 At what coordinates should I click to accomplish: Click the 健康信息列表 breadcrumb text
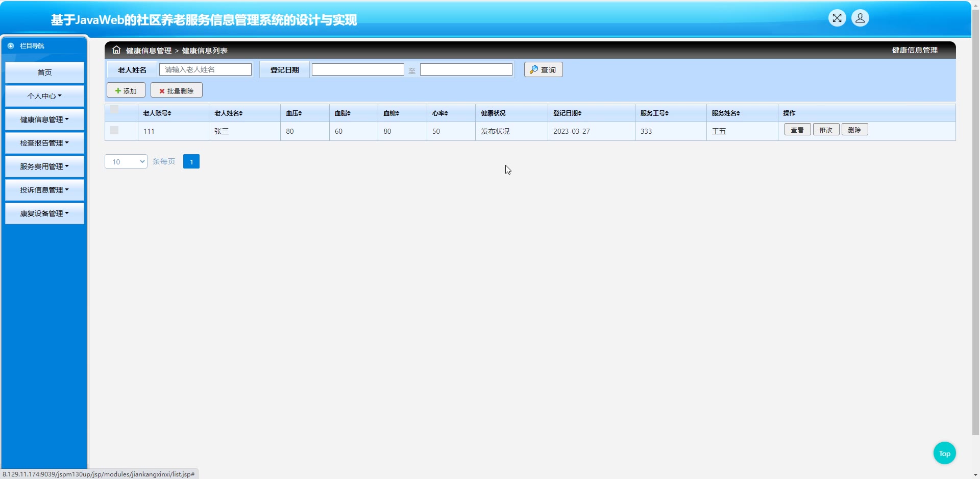pyautogui.click(x=205, y=51)
